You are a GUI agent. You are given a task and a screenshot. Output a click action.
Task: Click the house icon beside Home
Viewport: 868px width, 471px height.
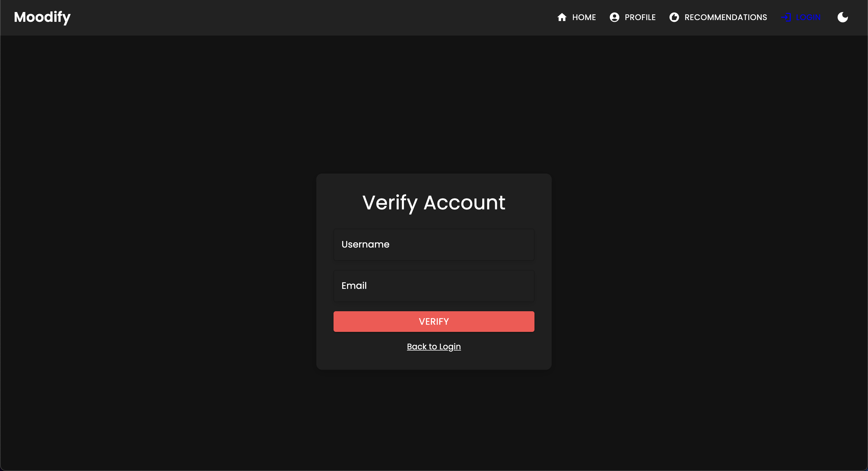tap(562, 17)
